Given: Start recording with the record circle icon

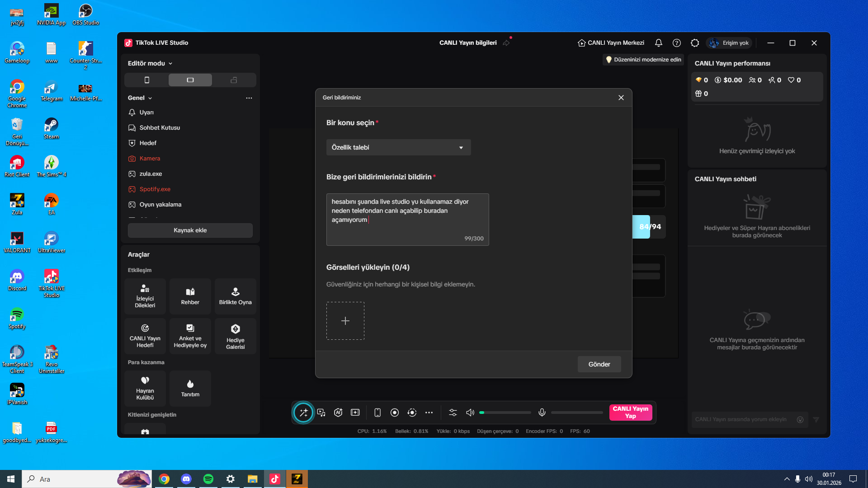Looking at the screenshot, I should pyautogui.click(x=395, y=413).
